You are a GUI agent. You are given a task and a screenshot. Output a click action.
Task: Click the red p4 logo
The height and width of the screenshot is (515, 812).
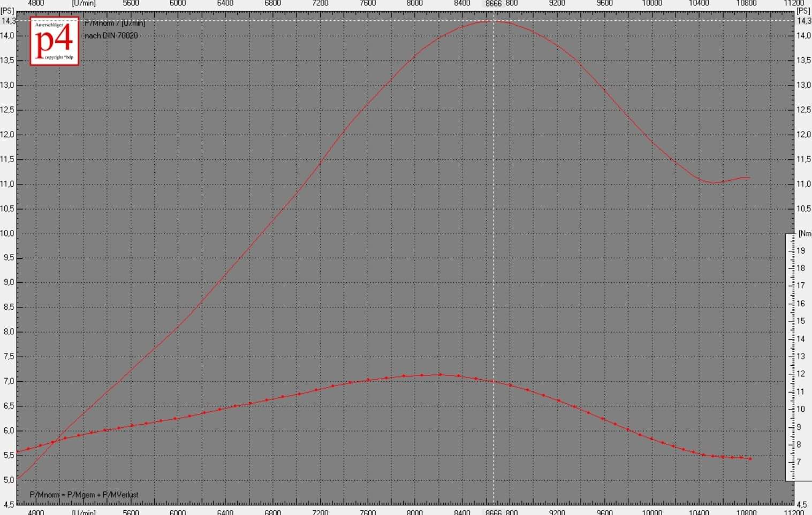pos(55,41)
